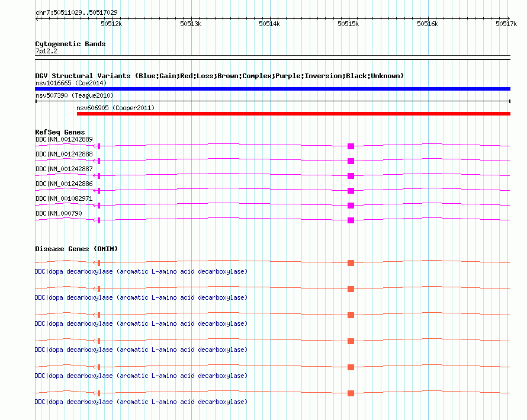Select the large magenta exon of DDC|NM_001242886
The image size is (527, 420).
tap(351, 191)
